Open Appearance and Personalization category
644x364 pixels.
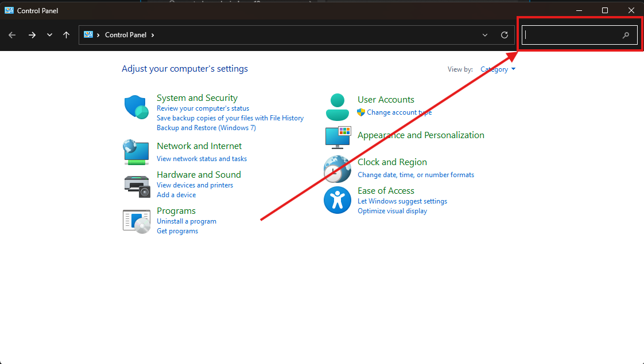[421, 135]
